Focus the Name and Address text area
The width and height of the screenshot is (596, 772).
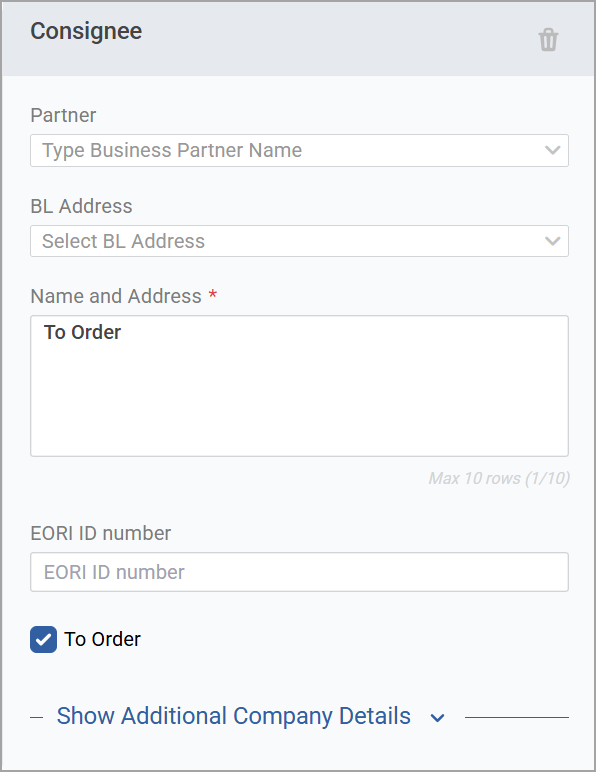pos(299,386)
